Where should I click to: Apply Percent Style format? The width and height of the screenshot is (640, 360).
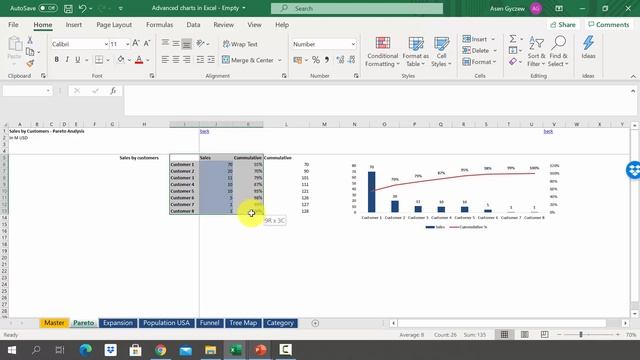pos(316,60)
